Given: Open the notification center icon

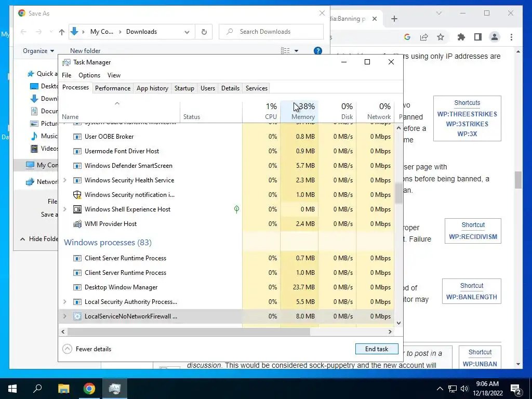Looking at the screenshot, I should click(516, 389).
